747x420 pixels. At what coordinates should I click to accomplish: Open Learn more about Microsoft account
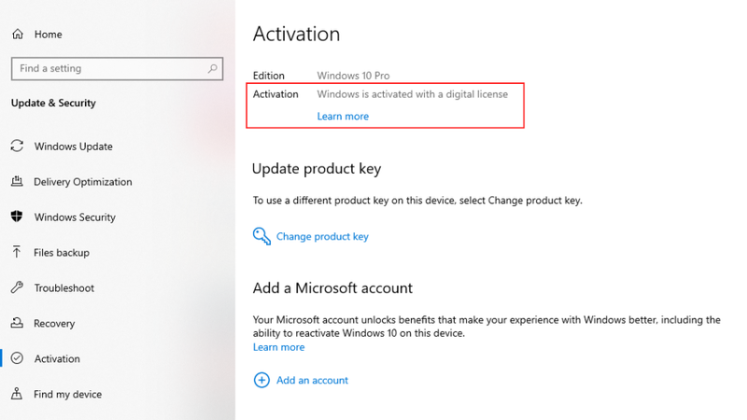pyautogui.click(x=279, y=347)
